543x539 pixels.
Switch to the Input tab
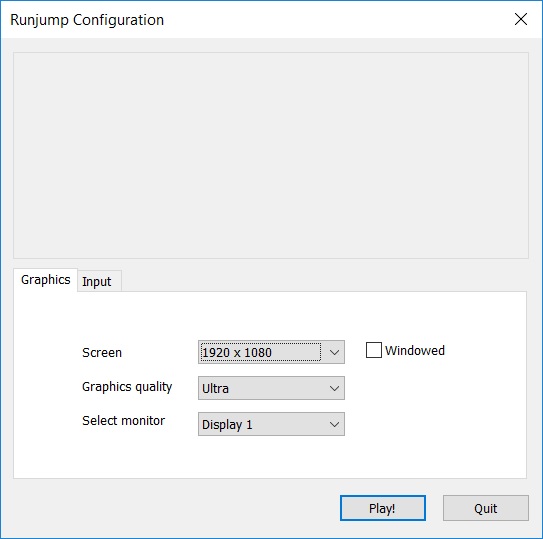click(99, 281)
